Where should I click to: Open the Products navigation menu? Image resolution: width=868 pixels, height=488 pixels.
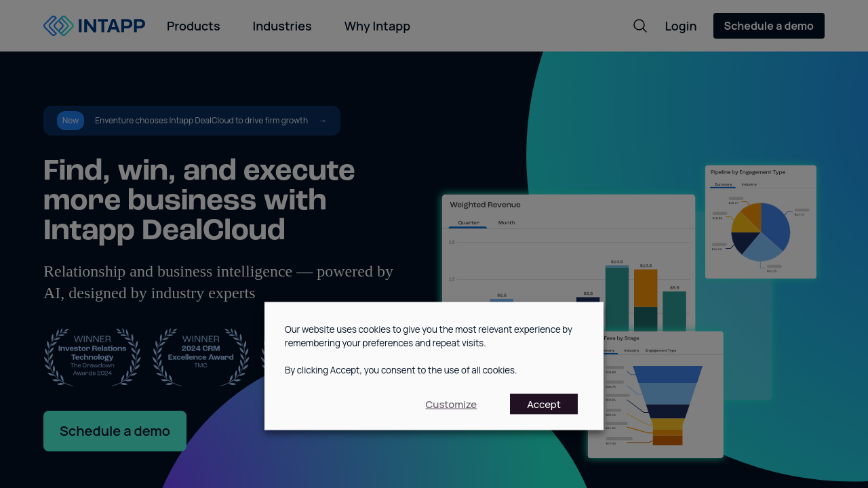tap(193, 26)
